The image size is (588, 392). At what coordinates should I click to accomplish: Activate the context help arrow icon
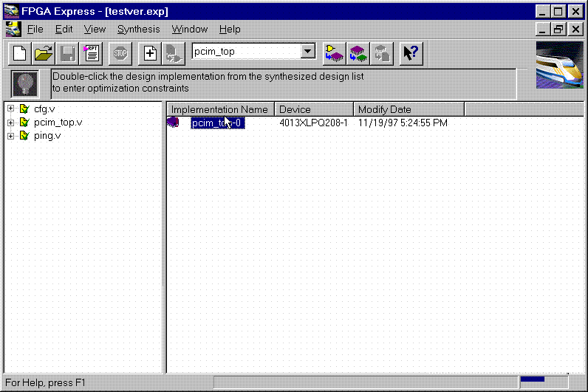coord(411,54)
